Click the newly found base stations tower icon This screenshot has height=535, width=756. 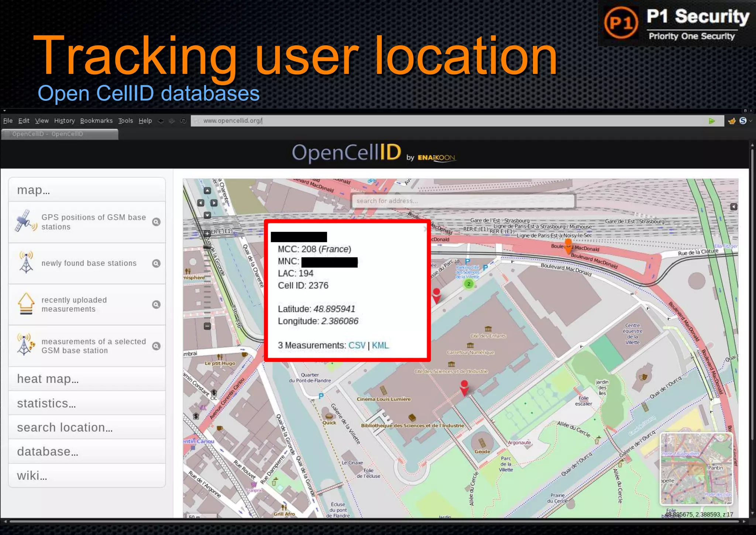(26, 262)
